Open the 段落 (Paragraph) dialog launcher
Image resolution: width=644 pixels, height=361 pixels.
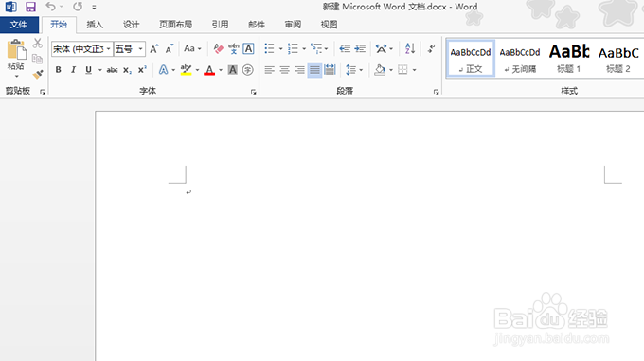[436, 92]
